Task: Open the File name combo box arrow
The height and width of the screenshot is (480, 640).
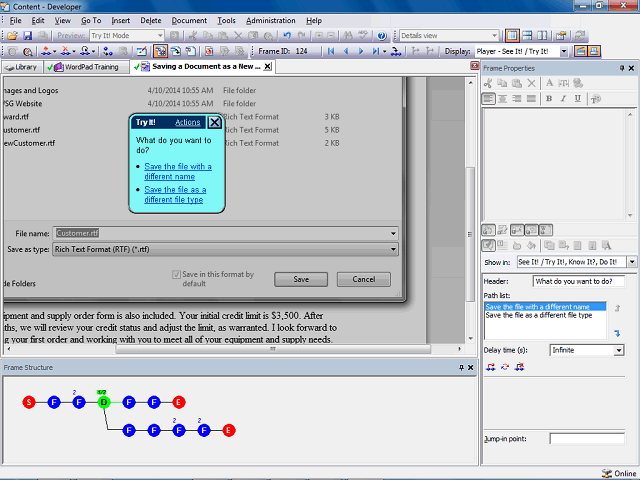Action: [393, 233]
